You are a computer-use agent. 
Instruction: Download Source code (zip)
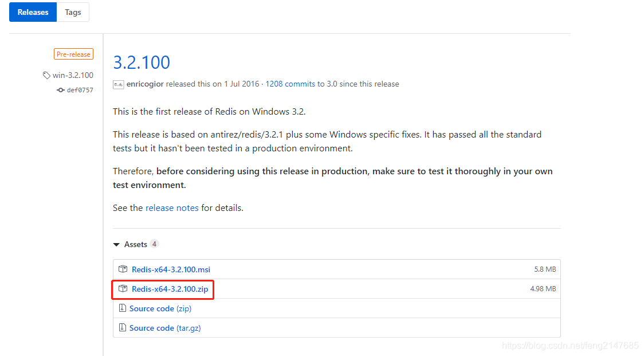(160, 309)
